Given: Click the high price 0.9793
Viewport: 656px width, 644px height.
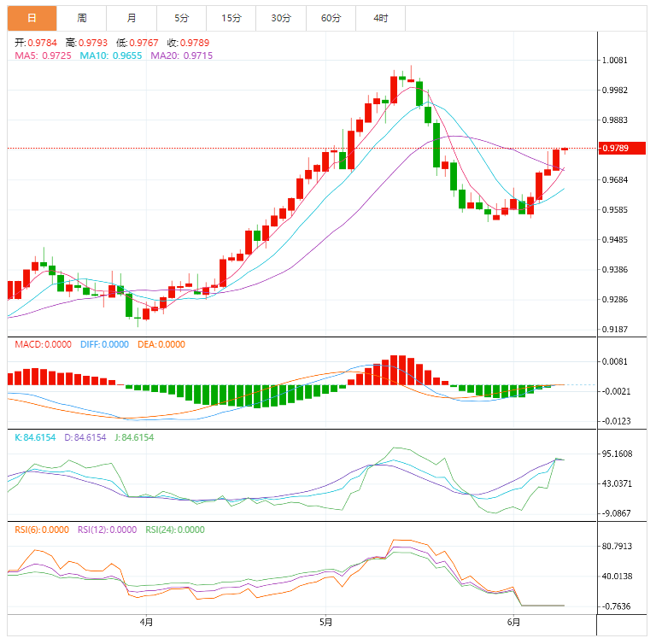Looking at the screenshot, I should (x=93, y=43).
